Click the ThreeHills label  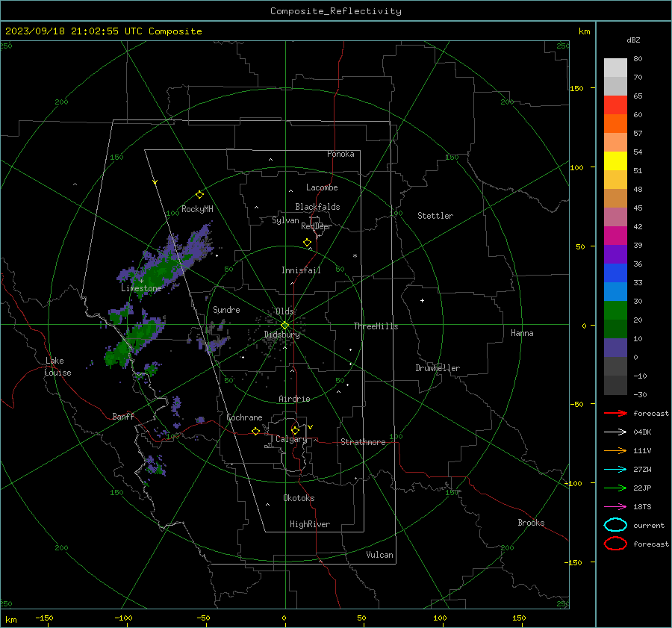(376, 326)
